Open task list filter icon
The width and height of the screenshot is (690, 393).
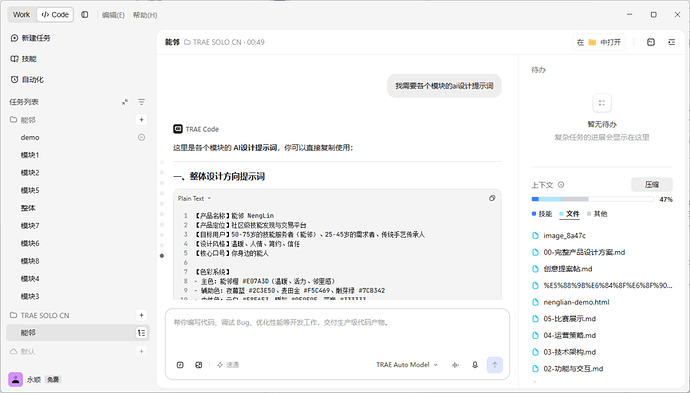141,102
